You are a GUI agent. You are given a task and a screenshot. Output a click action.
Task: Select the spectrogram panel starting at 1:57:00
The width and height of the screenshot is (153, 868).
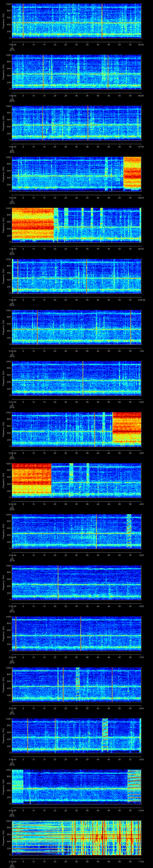pyautogui.click(x=76, y=174)
